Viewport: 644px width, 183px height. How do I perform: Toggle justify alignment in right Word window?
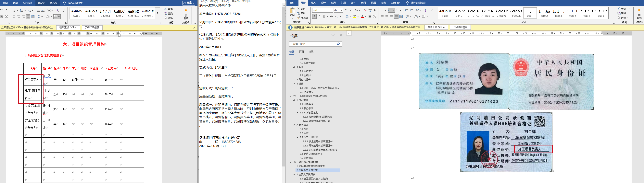pyautogui.click(x=396, y=17)
